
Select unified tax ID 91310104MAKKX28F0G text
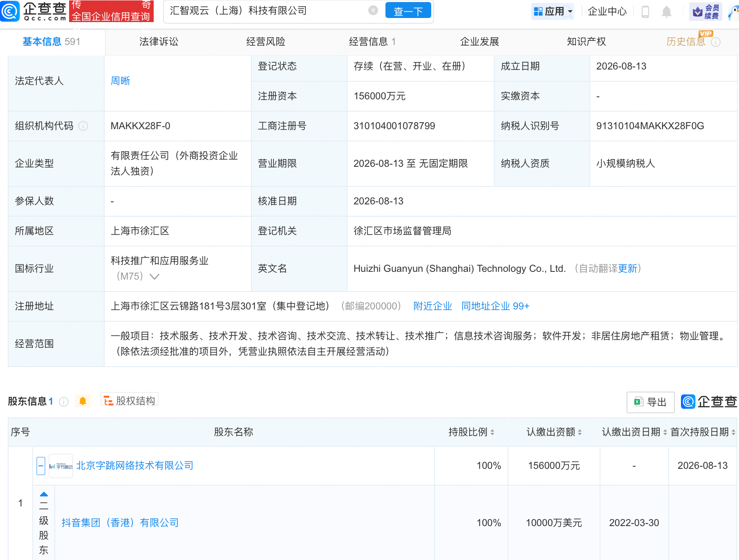[x=650, y=126]
